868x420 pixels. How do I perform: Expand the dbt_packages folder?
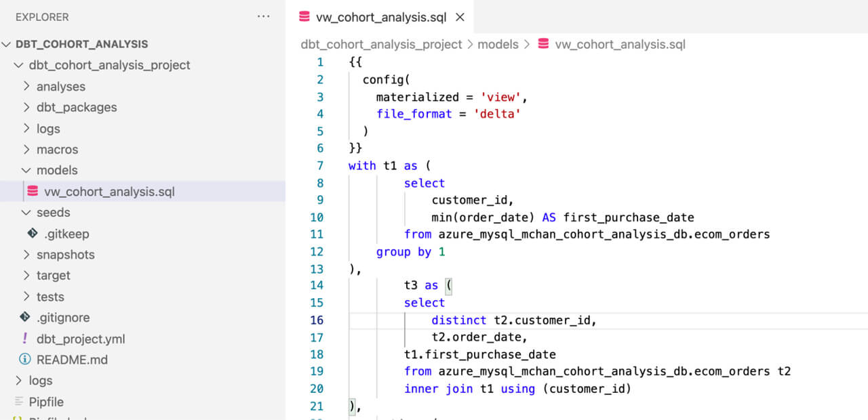coord(26,107)
